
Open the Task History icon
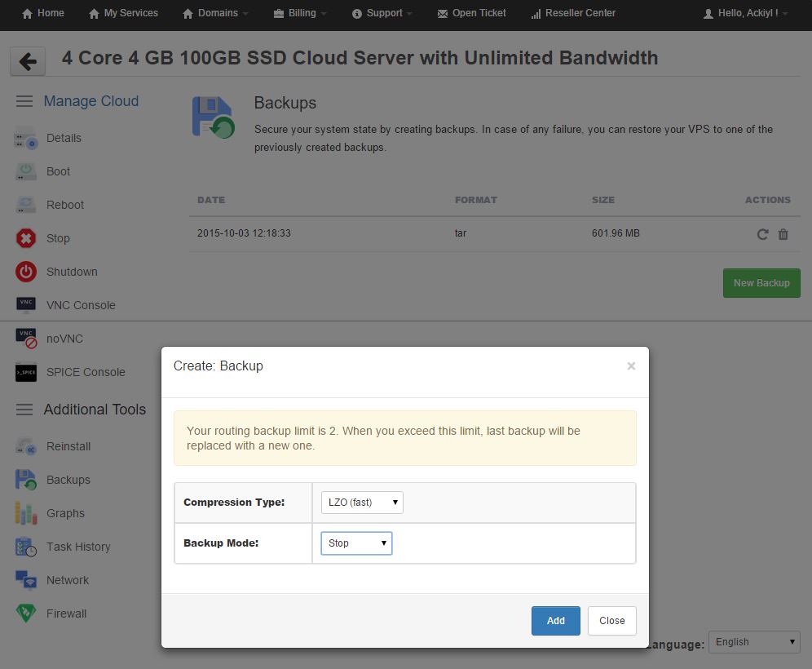point(26,547)
